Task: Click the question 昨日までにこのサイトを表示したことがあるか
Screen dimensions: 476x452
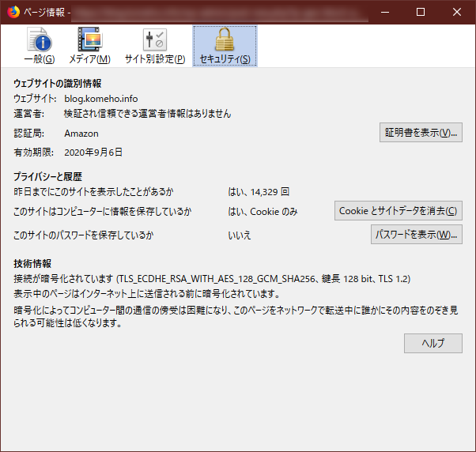Action: (93, 192)
